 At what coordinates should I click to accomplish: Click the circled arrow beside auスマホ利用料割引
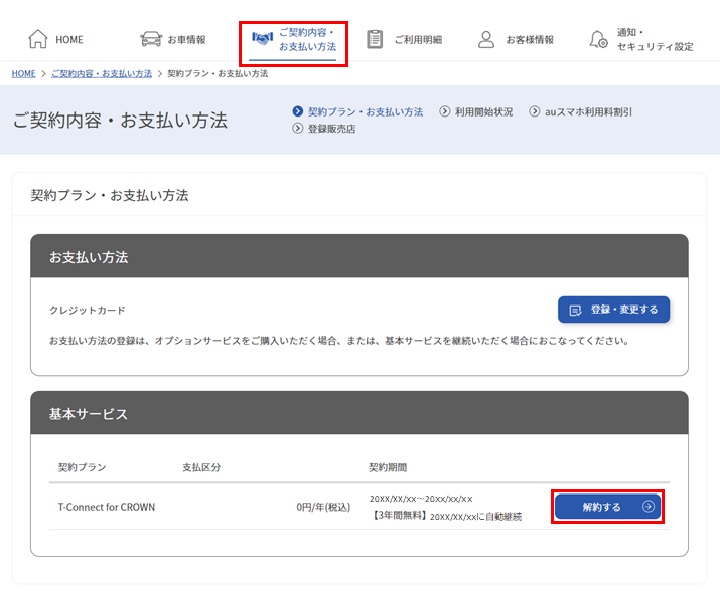(534, 111)
